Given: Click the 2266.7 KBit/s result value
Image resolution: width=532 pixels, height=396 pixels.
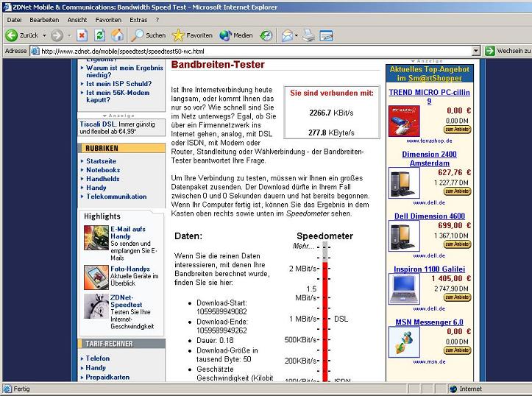Looking at the screenshot, I should (331, 113).
